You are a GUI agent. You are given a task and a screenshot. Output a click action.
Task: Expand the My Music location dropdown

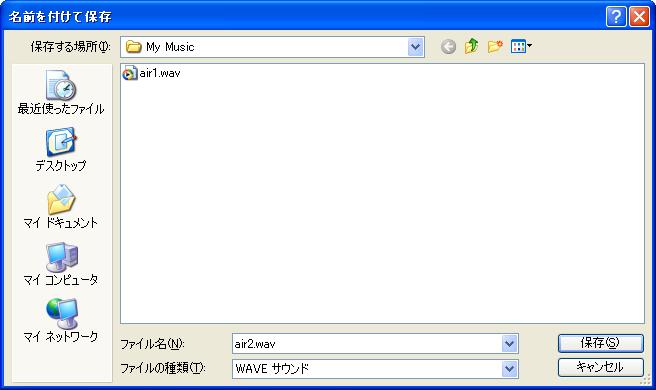(415, 47)
